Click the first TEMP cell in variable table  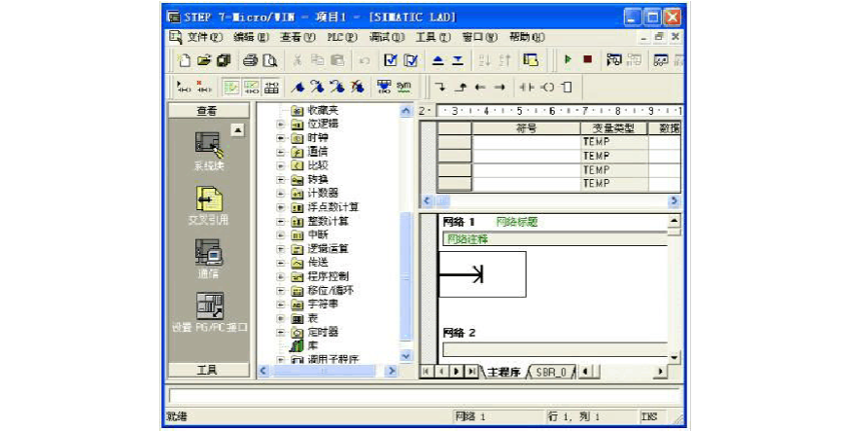(x=614, y=142)
